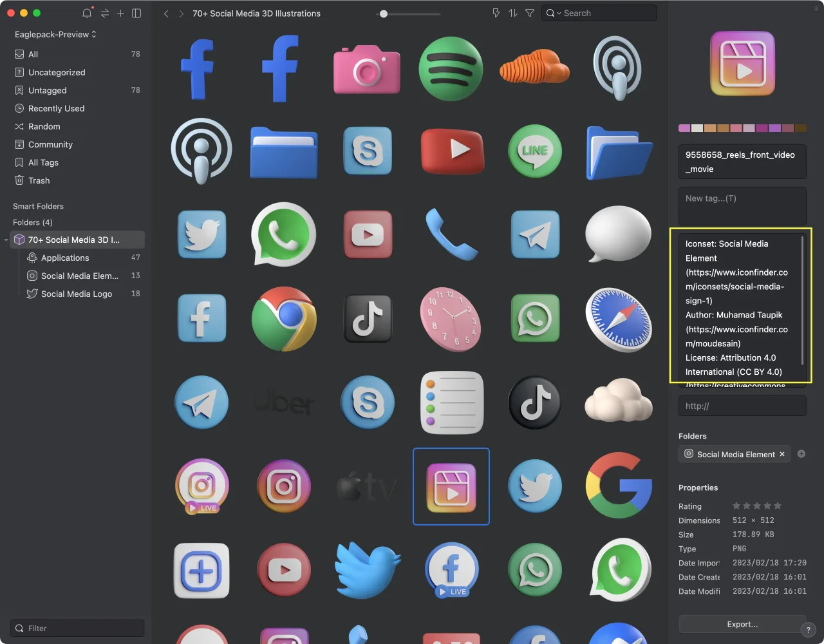The height and width of the screenshot is (644, 824).
Task: Edit the file name 9558658_reels_front_video_movie
Action: click(x=742, y=162)
